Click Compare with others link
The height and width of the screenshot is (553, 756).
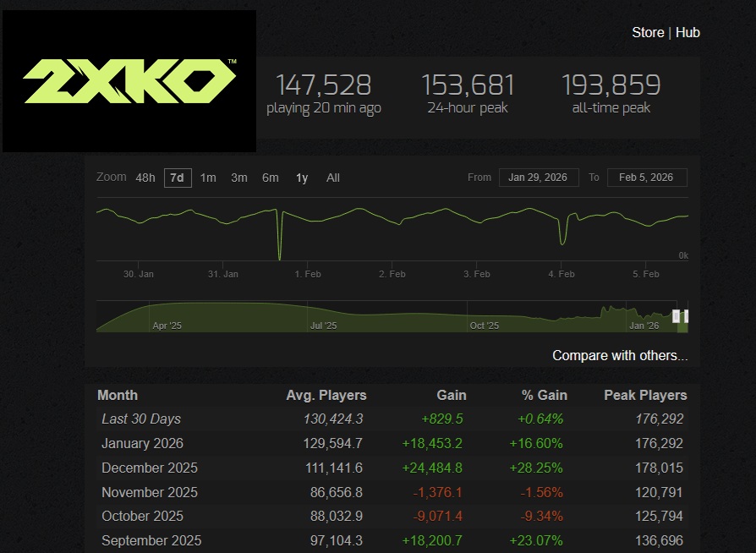click(620, 356)
